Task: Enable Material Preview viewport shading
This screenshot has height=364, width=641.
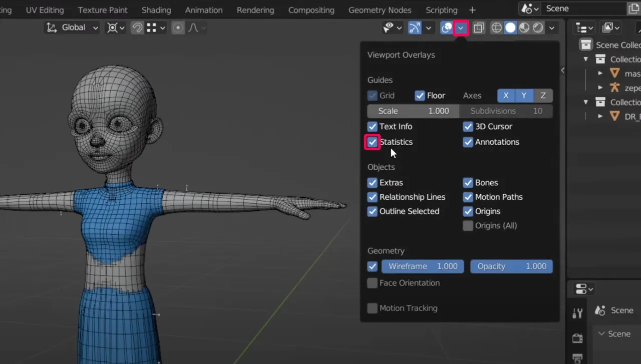Action: (524, 28)
